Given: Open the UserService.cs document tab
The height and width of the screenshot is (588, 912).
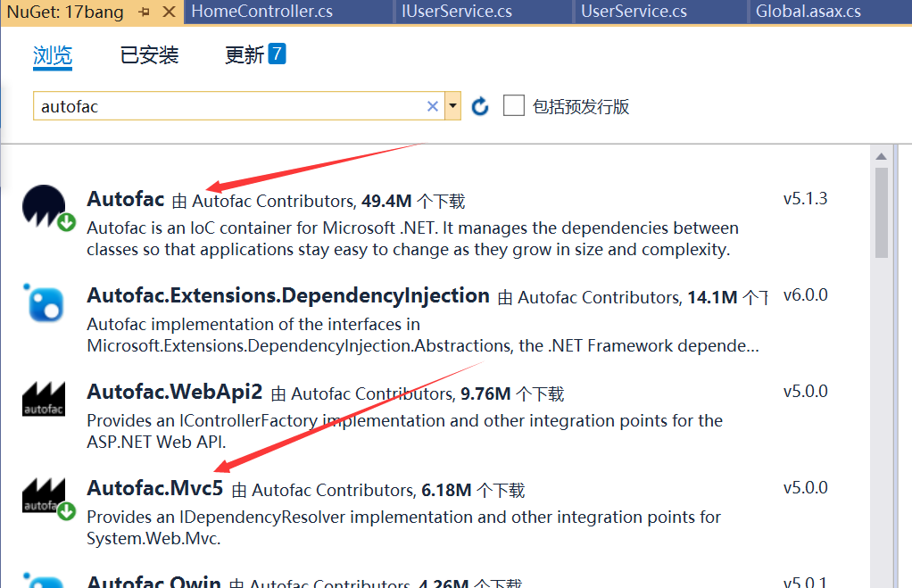Looking at the screenshot, I should pos(634,12).
